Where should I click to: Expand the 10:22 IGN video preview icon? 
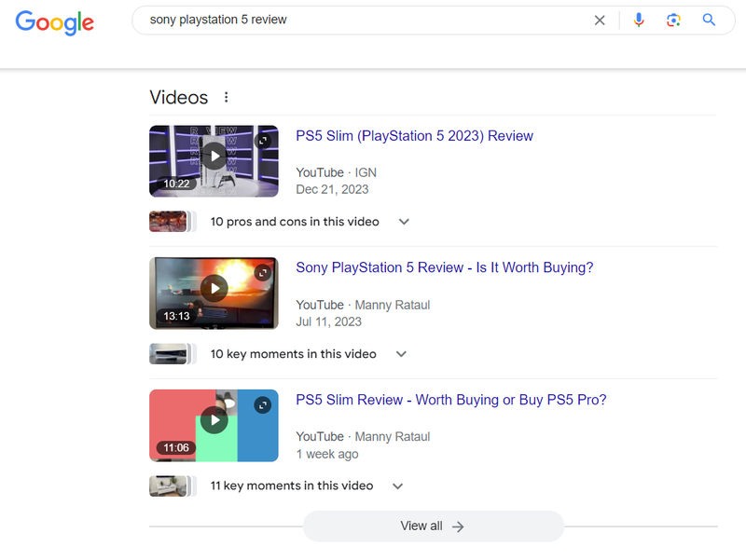263,141
